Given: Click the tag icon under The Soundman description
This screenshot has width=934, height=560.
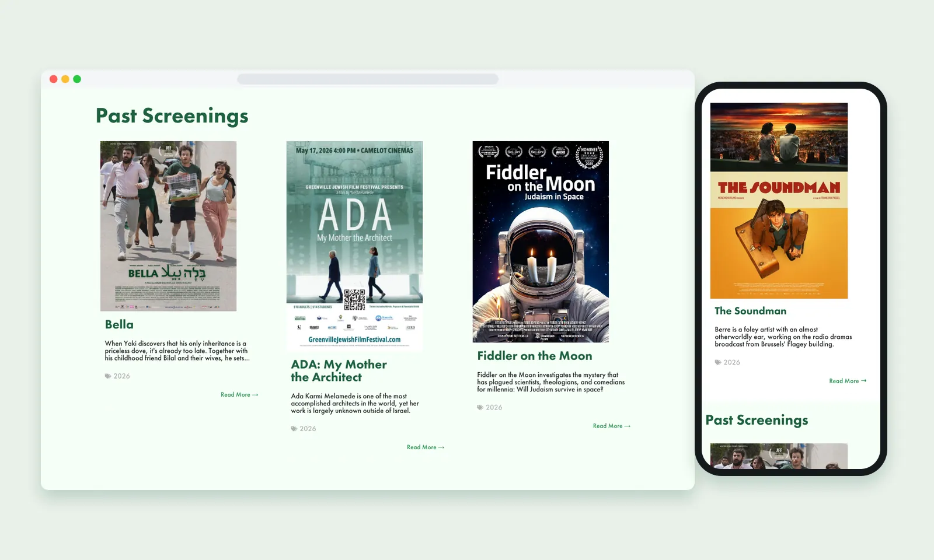Looking at the screenshot, I should [718, 362].
